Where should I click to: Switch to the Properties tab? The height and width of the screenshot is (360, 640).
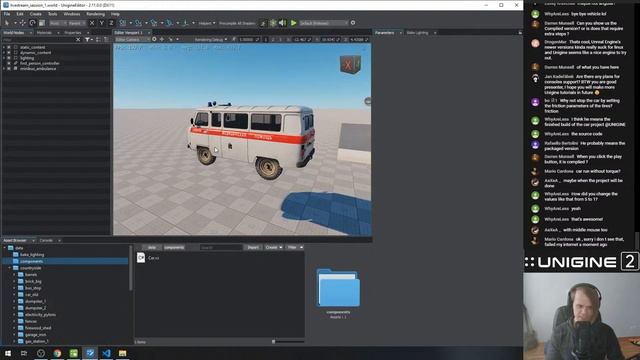(x=73, y=33)
